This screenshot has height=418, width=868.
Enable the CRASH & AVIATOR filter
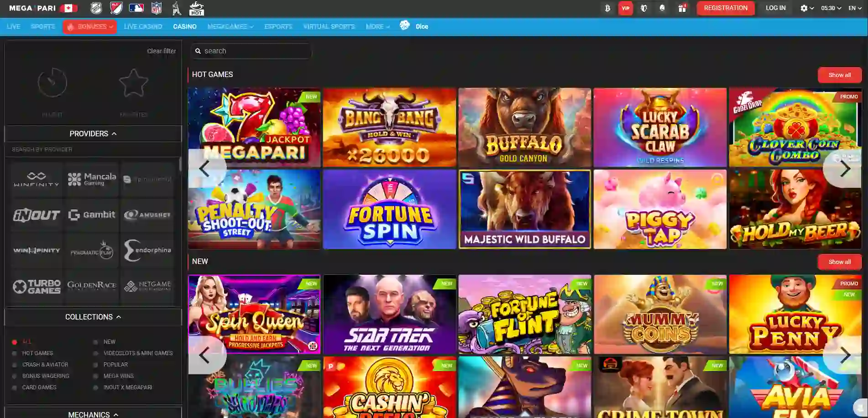tap(44, 364)
